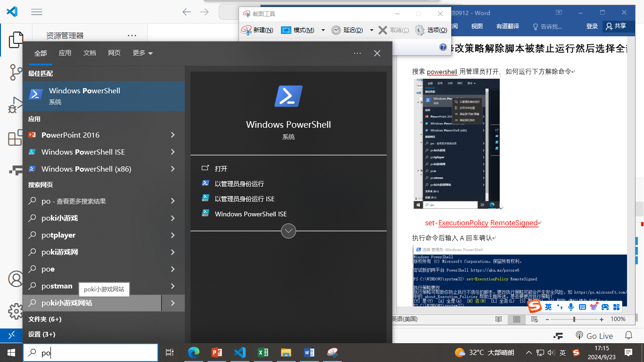Click Snipping Tool help icon
This screenshot has width=644, height=362.
(x=443, y=47)
